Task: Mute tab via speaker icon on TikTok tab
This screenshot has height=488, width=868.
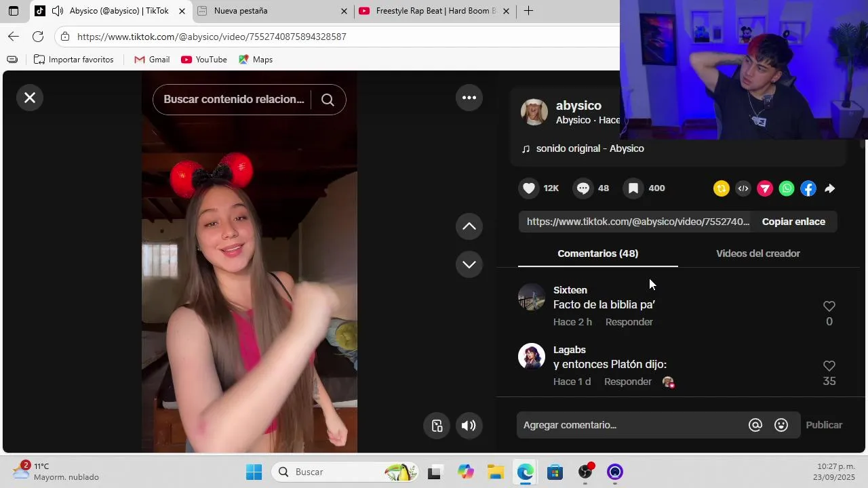Action: (58, 11)
